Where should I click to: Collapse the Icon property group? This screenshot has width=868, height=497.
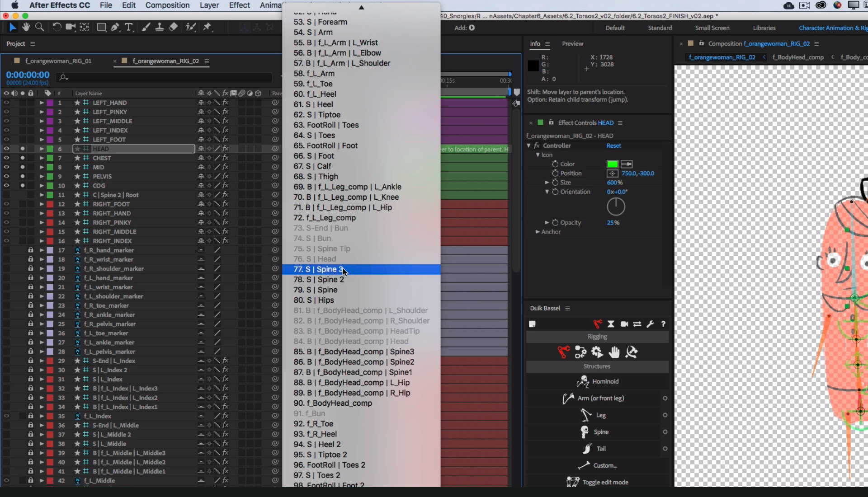(538, 155)
